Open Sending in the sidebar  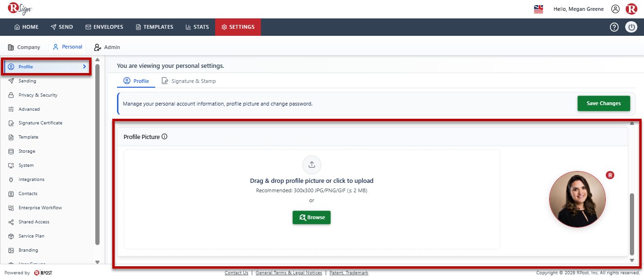[27, 81]
